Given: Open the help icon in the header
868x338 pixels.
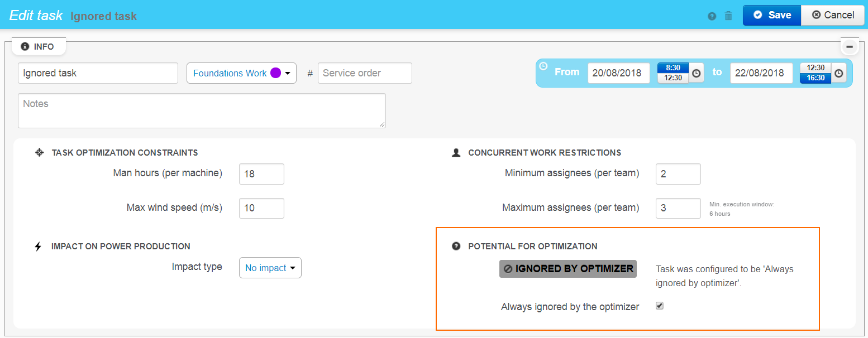Looking at the screenshot, I should tap(712, 16).
